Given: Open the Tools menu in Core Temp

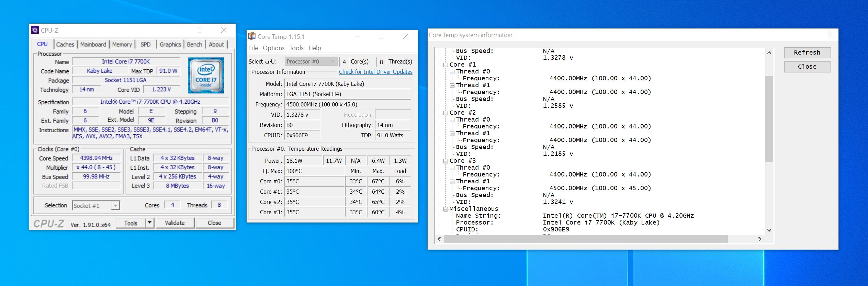Looking at the screenshot, I should click(x=296, y=48).
